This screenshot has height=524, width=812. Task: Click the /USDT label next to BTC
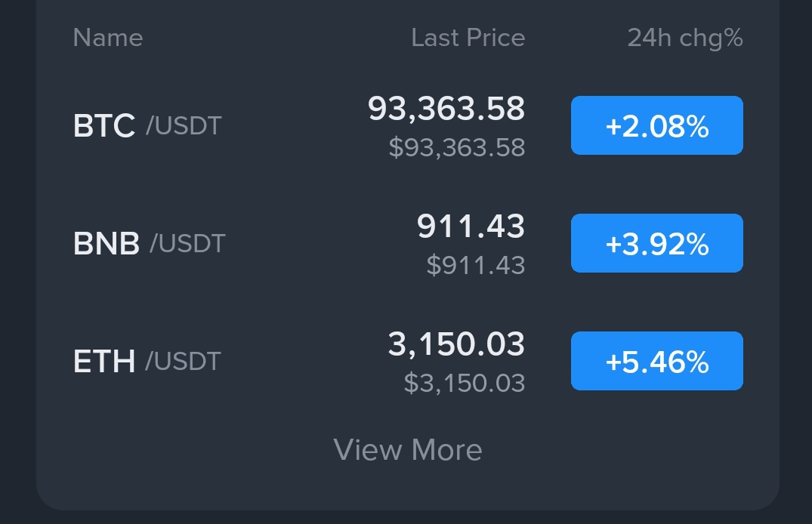tap(184, 125)
